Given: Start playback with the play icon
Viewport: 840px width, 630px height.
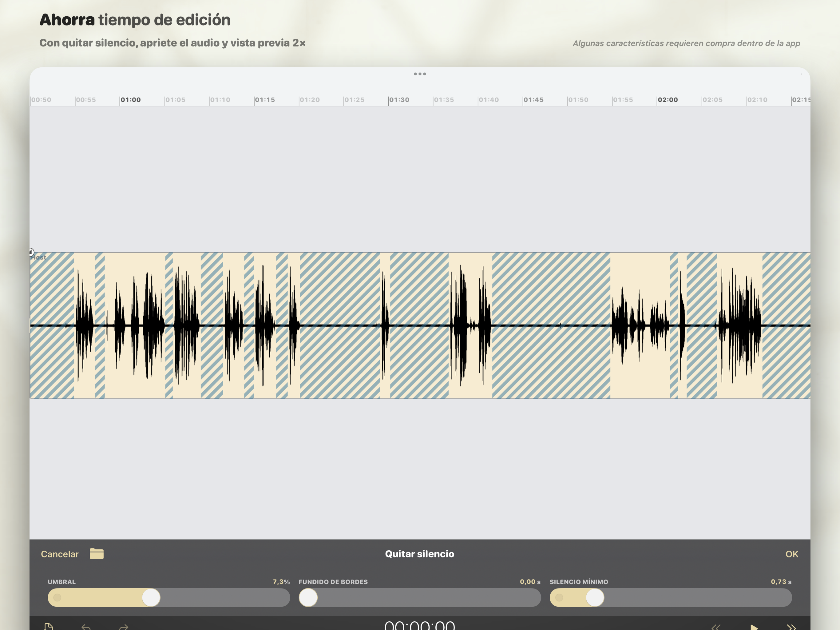Looking at the screenshot, I should click(754, 627).
